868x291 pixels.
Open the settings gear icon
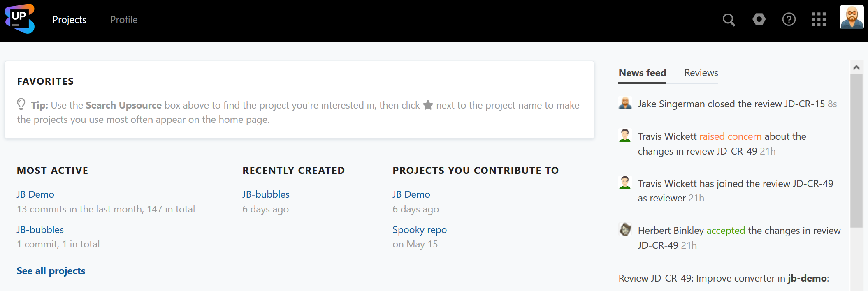[x=759, y=19]
